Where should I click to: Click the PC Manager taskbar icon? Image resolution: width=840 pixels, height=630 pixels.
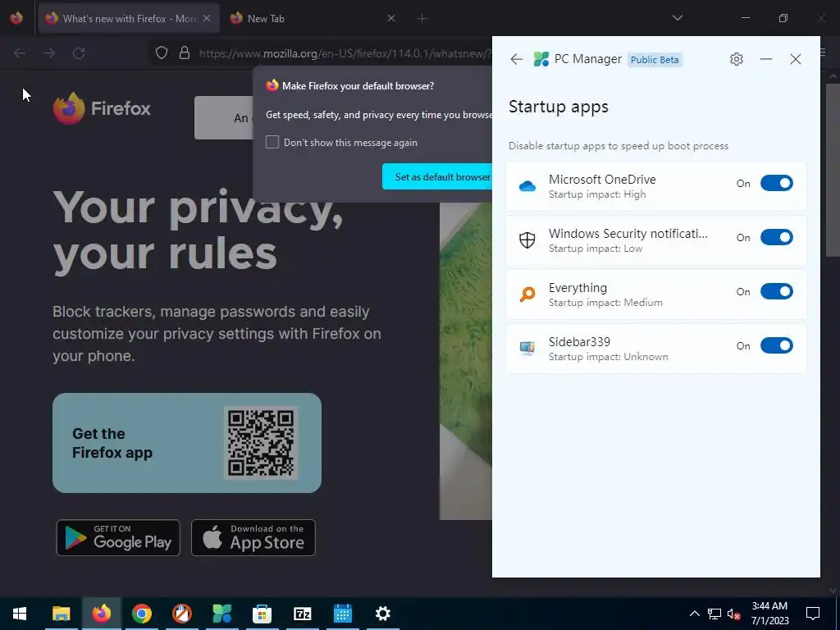(x=221, y=614)
